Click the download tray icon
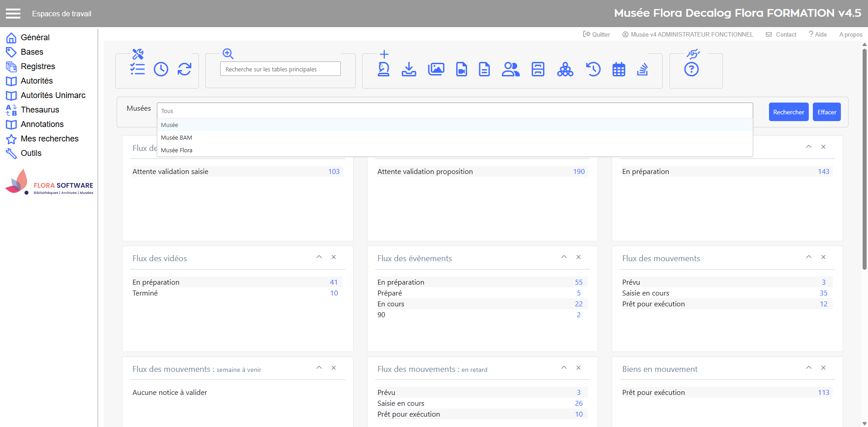Screen dimensions: 868x427 (409, 69)
